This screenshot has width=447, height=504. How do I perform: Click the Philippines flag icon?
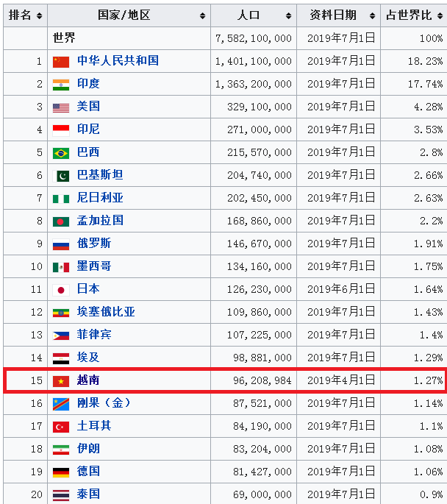point(61,336)
